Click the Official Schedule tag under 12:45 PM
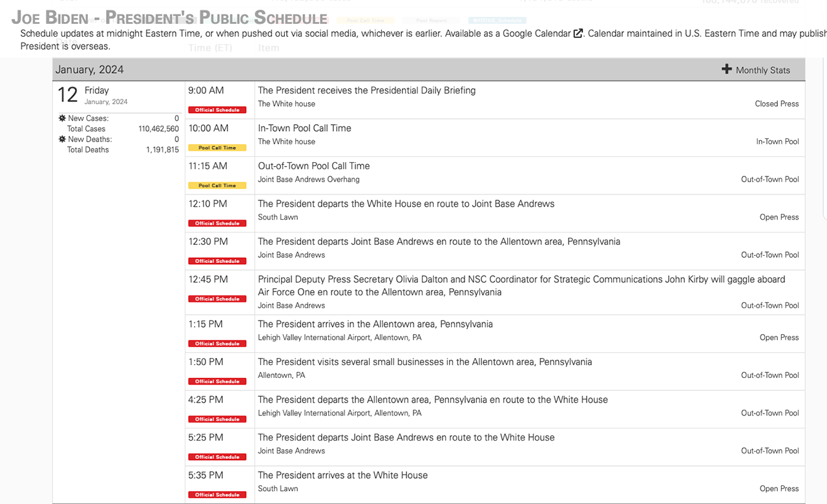 click(217, 299)
